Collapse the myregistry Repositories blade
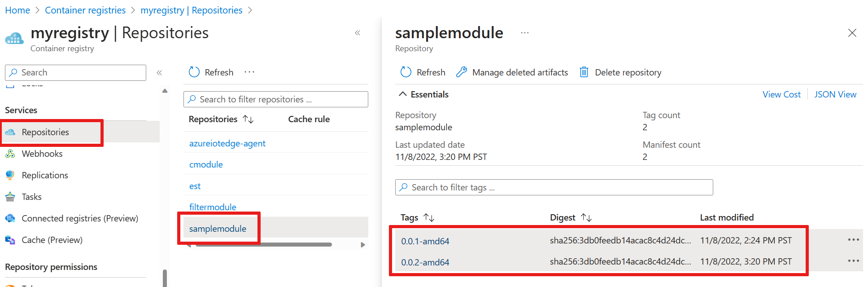Viewport: 868px width, 287px height. click(358, 33)
